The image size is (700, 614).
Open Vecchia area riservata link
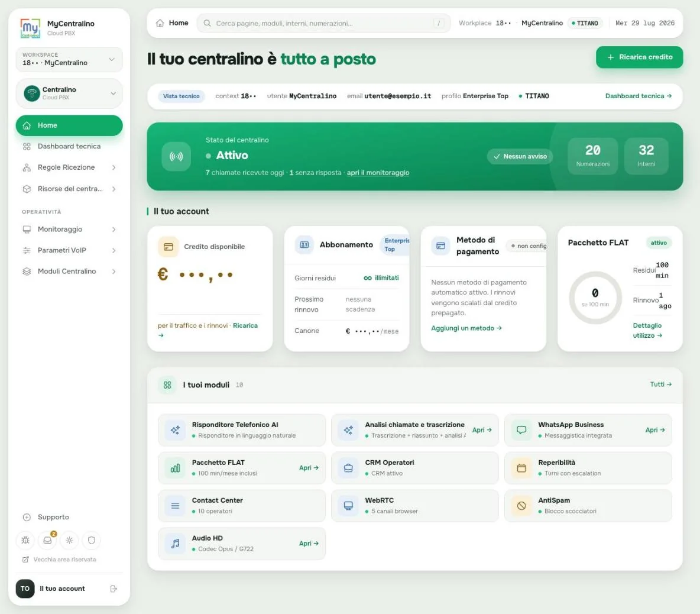[x=59, y=560]
